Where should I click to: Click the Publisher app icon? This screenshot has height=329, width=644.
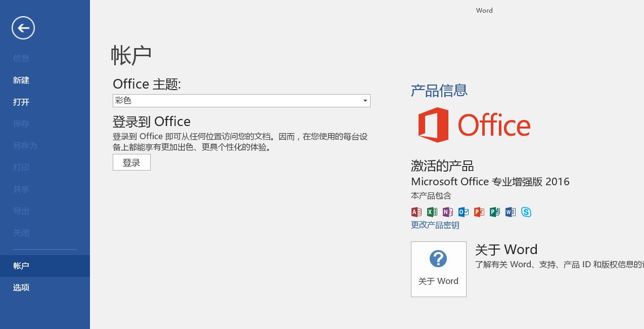point(495,212)
